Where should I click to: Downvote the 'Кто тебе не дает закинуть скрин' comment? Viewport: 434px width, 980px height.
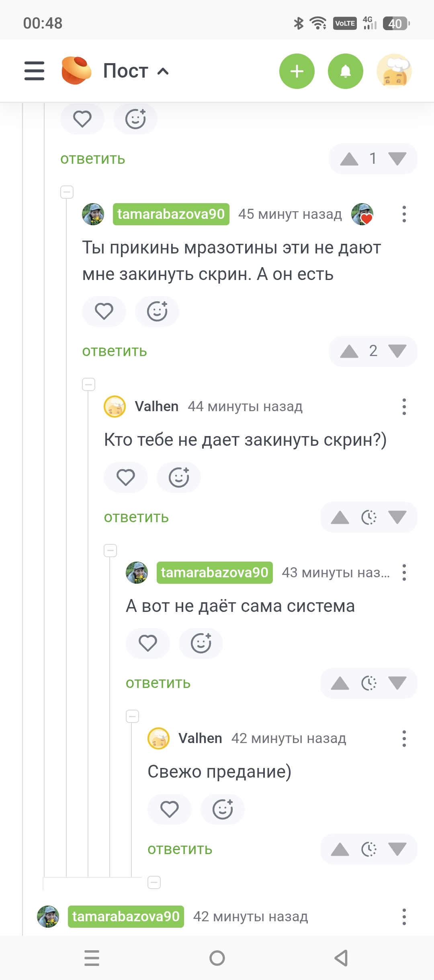coord(397,517)
